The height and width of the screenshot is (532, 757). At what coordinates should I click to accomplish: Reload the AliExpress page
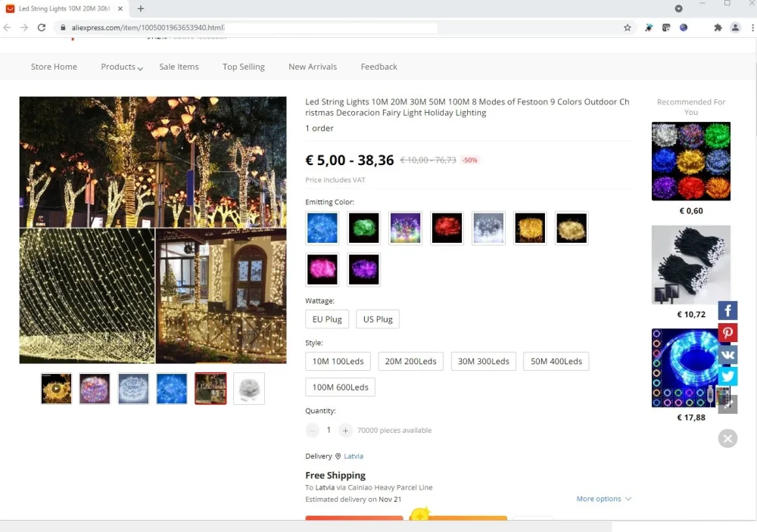[x=42, y=27]
